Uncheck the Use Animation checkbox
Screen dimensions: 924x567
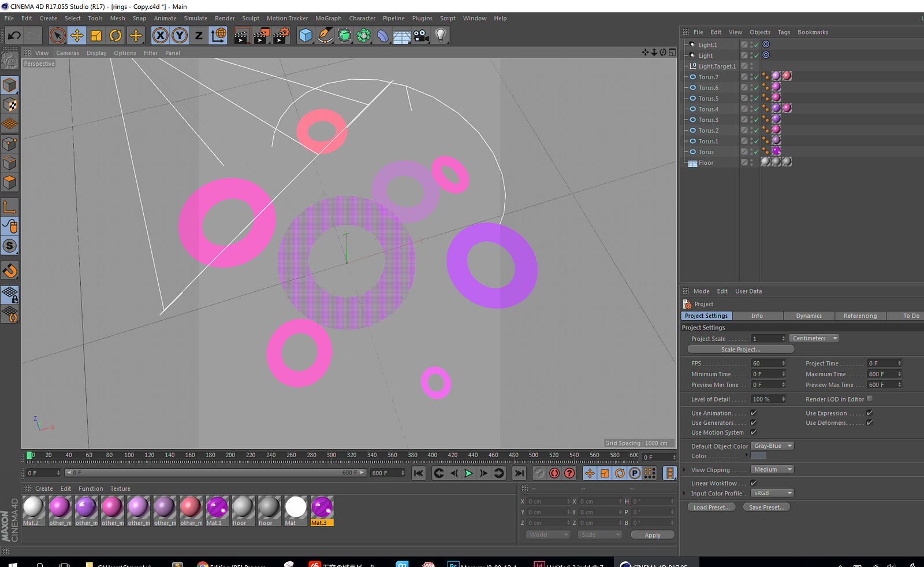(754, 413)
